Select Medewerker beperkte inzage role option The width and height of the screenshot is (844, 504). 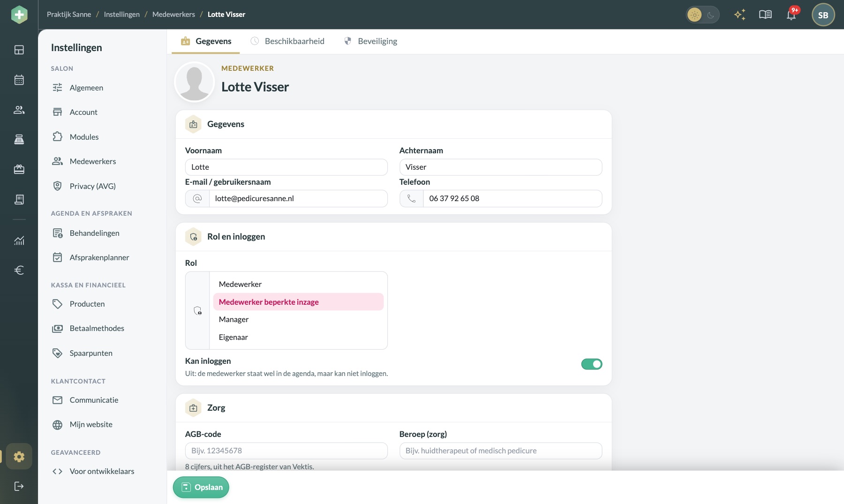click(298, 302)
